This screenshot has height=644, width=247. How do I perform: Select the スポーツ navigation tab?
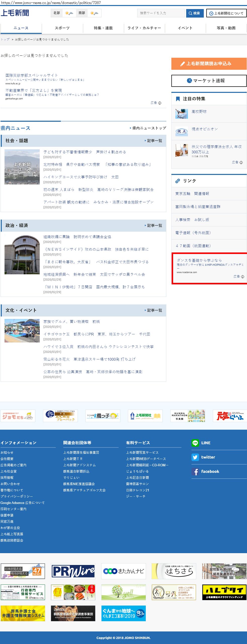pos(62,28)
